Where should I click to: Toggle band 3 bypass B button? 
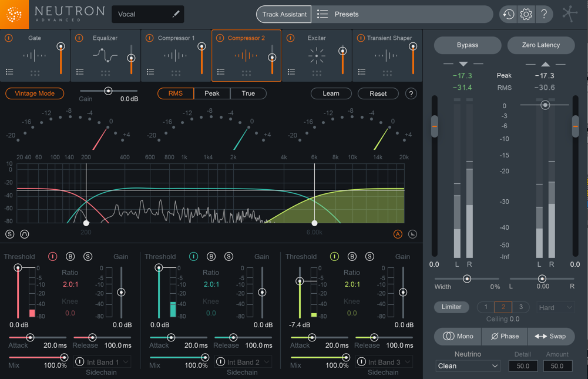(x=352, y=256)
